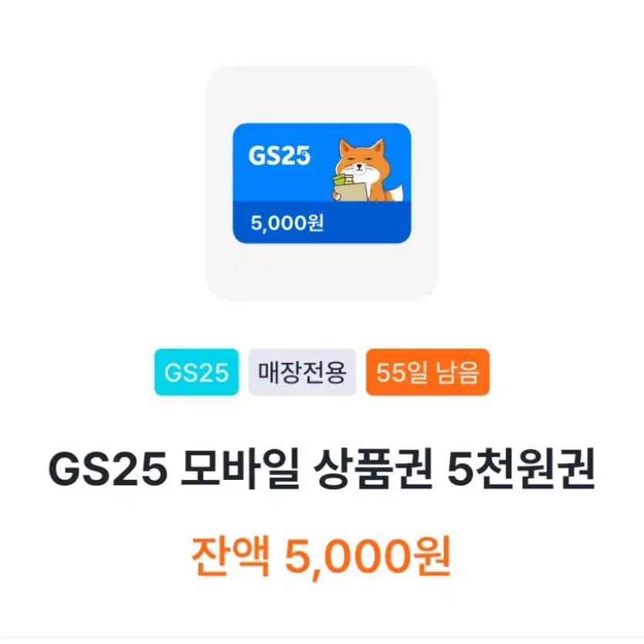Image resolution: width=644 pixels, height=644 pixels.
Task: Click the light gray rounded thumbnail background
Action: 322,184
